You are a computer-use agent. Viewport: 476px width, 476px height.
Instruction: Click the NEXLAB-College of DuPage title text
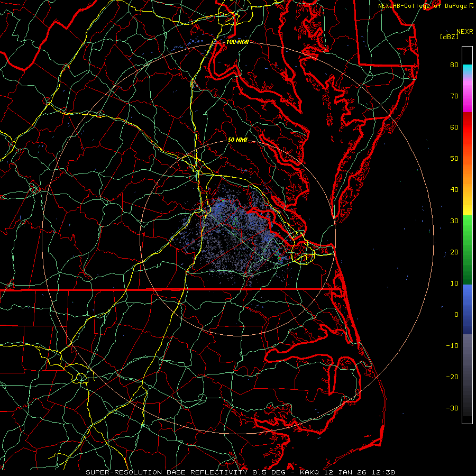(x=422, y=6)
